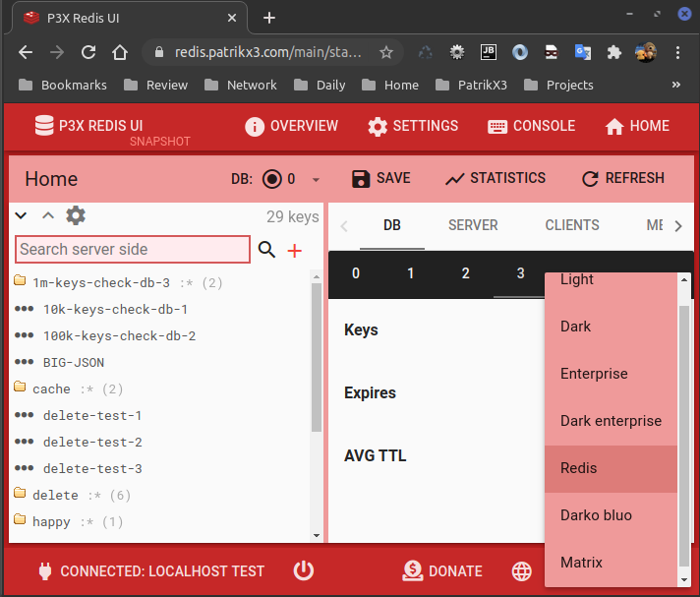Switch to the DB statistics tab
The image size is (700, 597).
click(x=392, y=225)
